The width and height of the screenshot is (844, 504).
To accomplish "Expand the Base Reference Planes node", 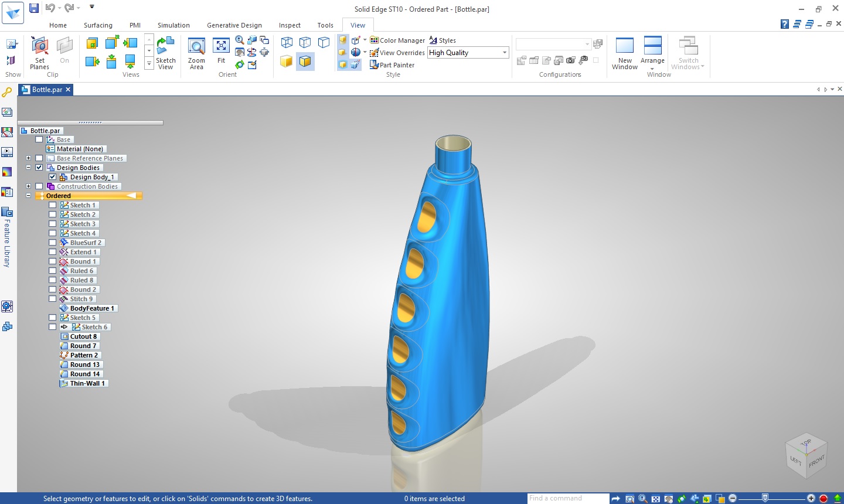I will 28,158.
